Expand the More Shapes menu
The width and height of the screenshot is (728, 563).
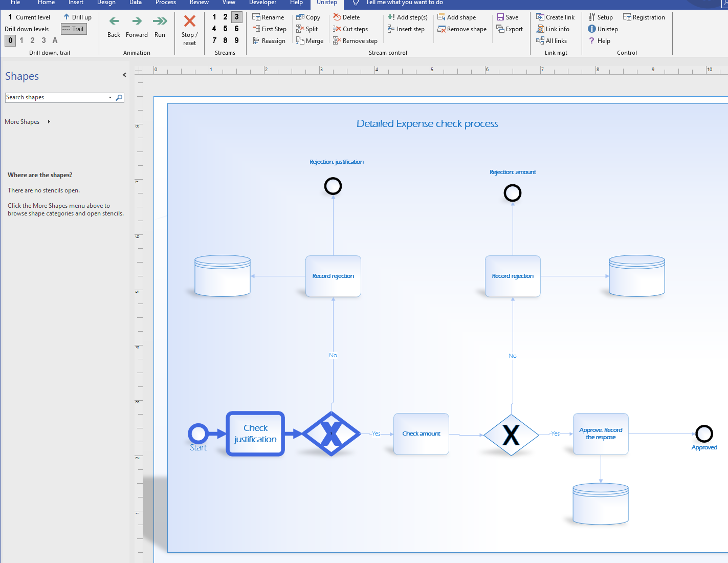click(28, 122)
